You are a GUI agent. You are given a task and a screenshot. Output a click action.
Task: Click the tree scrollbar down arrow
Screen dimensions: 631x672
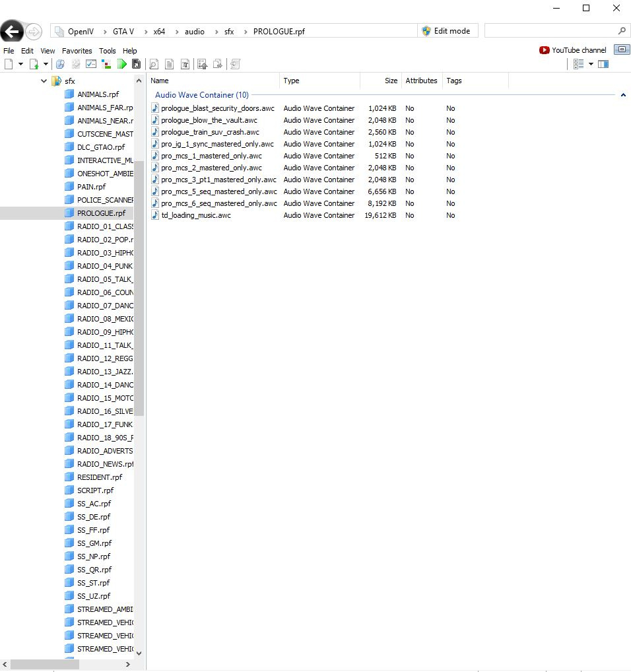(139, 653)
